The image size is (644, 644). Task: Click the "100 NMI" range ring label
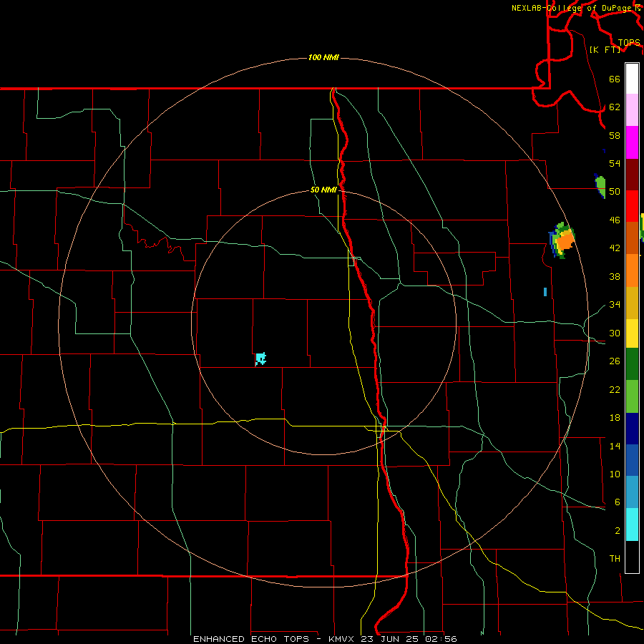(323, 57)
